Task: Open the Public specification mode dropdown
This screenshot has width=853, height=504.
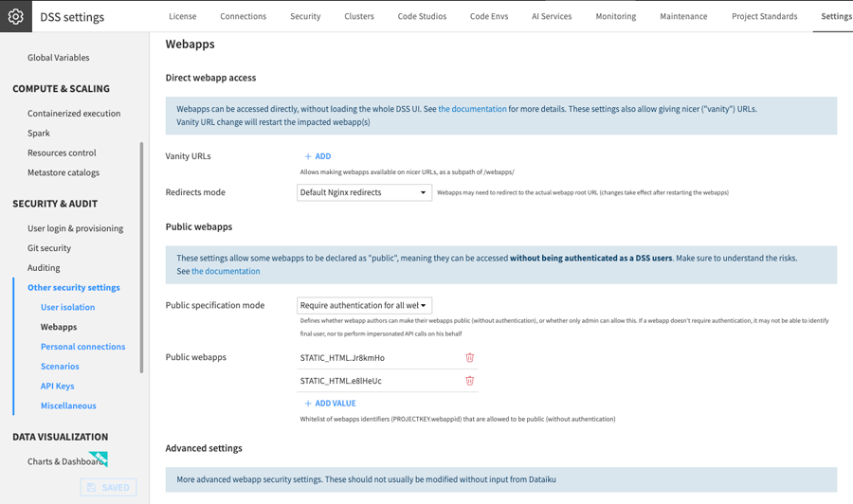Action: [x=365, y=306]
